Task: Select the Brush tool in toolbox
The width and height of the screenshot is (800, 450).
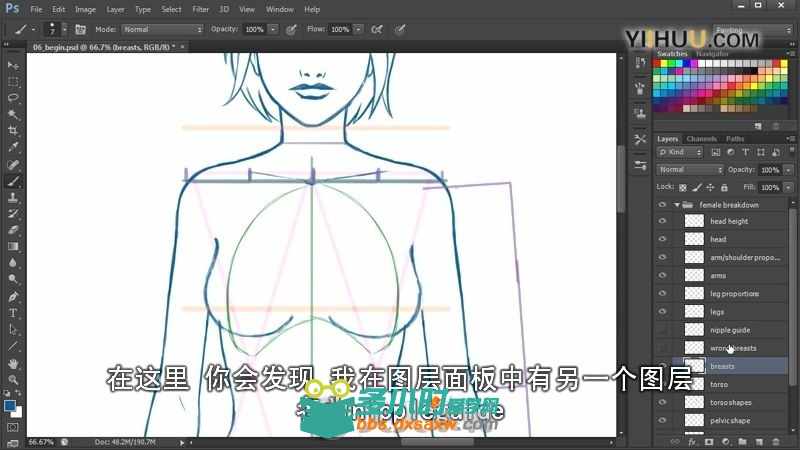Action: point(13,181)
